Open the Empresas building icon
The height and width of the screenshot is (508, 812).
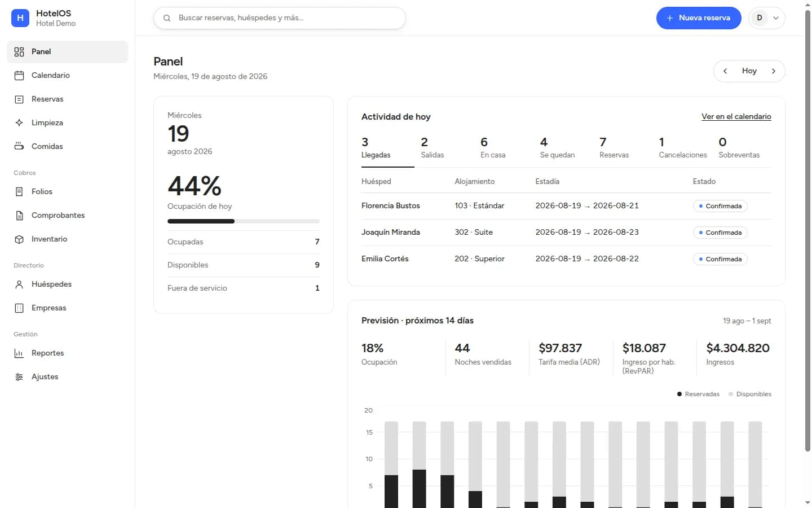(x=19, y=308)
